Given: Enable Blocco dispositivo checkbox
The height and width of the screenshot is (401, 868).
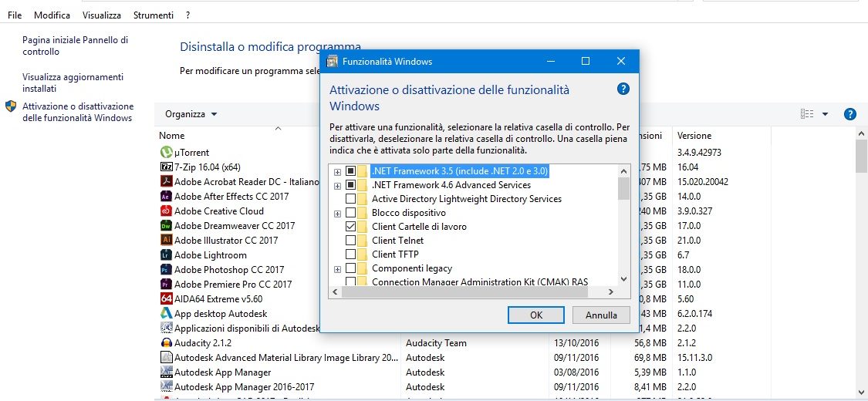Looking at the screenshot, I should click(350, 213).
